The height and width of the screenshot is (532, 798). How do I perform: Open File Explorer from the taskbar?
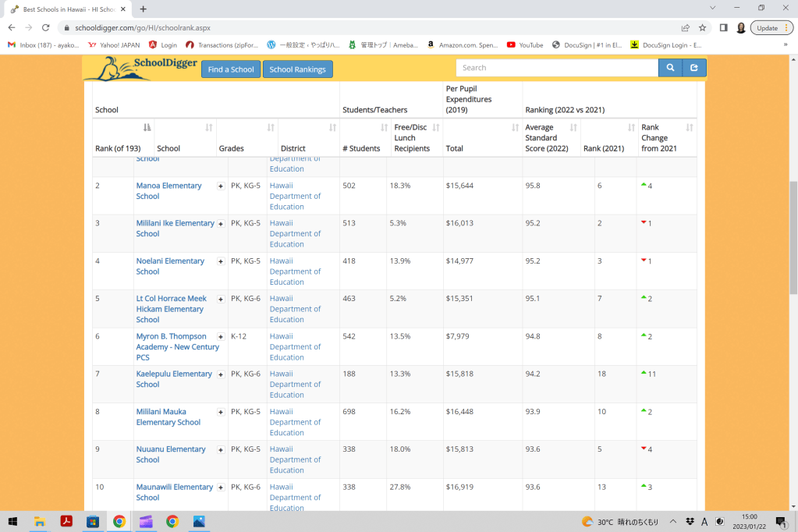39,521
